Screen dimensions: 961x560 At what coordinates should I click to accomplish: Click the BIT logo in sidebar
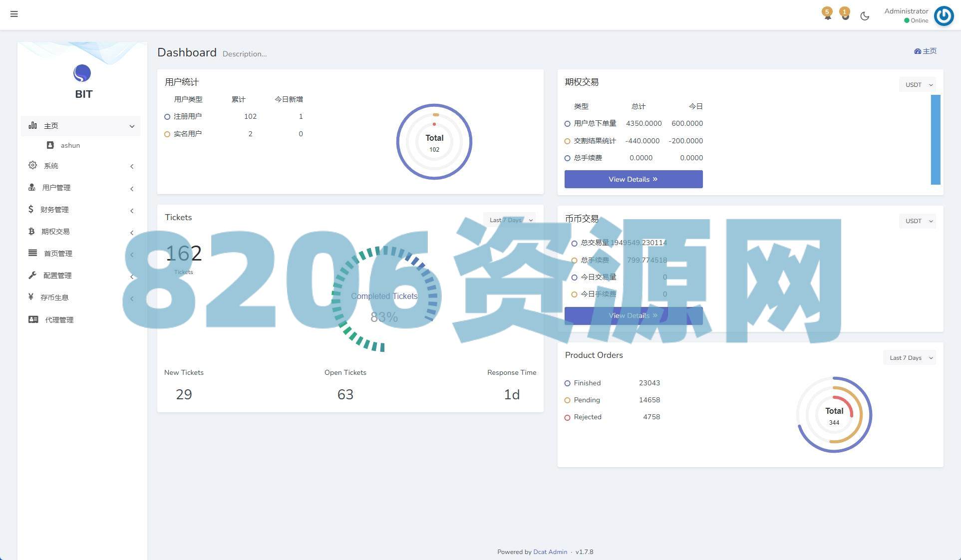82,74
